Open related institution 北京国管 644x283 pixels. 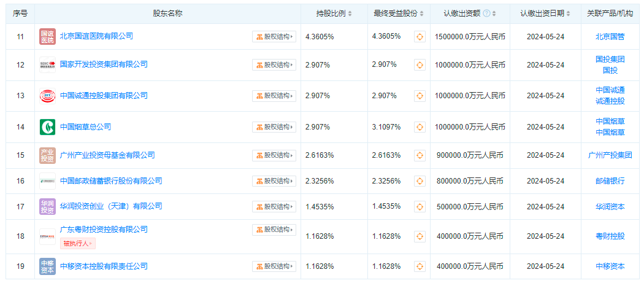pyautogui.click(x=610, y=37)
